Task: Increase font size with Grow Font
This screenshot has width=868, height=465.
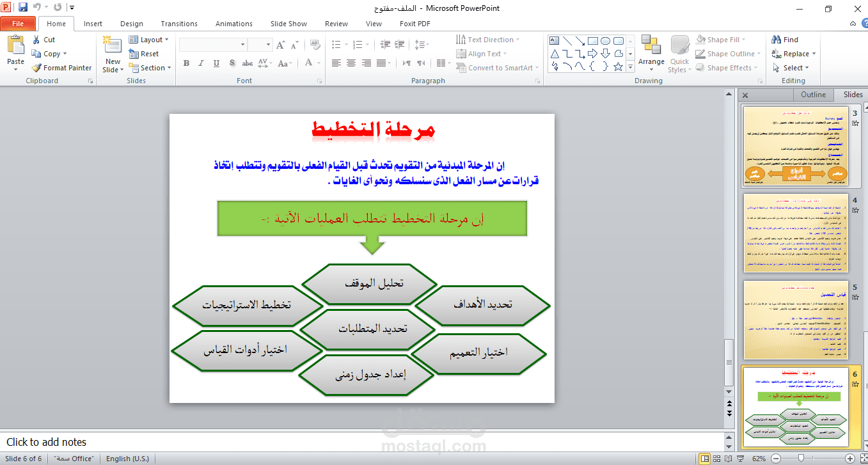Action: [x=280, y=45]
